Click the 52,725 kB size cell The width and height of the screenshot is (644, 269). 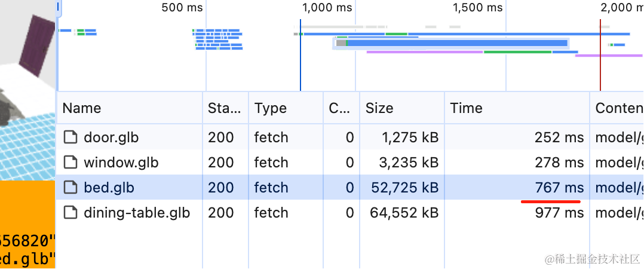[x=405, y=188]
